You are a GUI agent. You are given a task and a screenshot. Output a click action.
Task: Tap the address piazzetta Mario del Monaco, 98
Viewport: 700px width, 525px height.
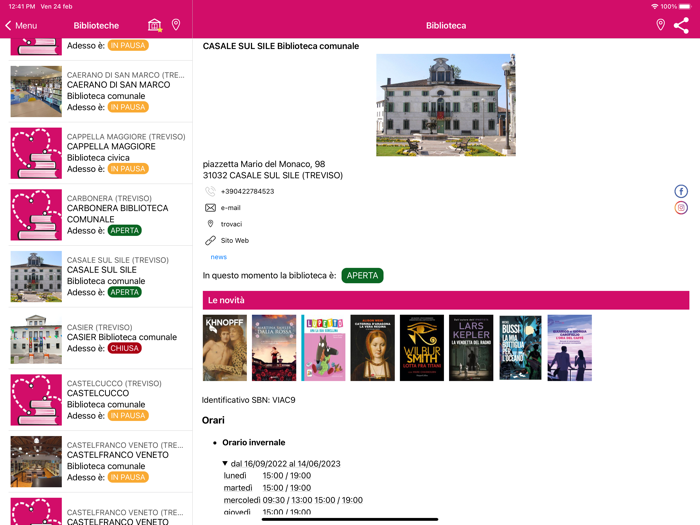pyautogui.click(x=264, y=164)
